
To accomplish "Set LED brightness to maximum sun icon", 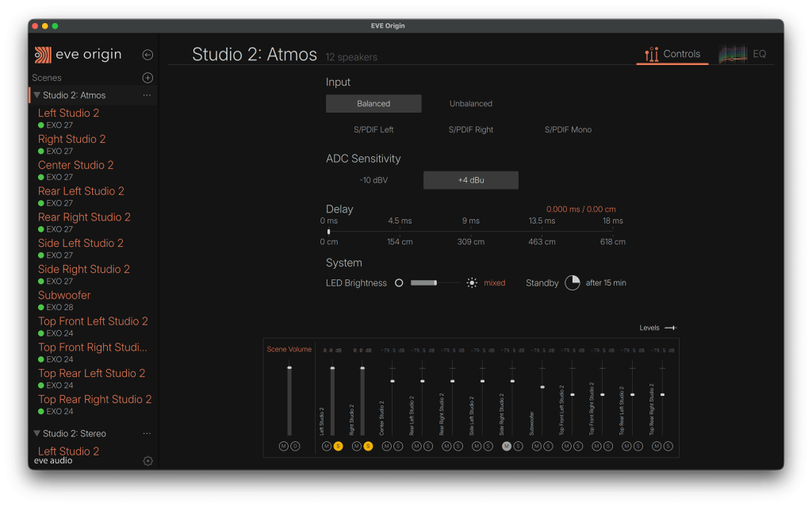I will pyautogui.click(x=472, y=283).
